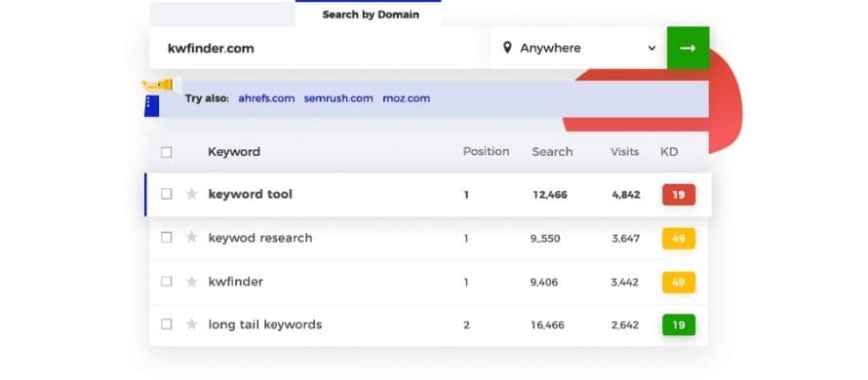The height and width of the screenshot is (380, 868).
Task: Click visits value 2,642
Action: coord(625,325)
